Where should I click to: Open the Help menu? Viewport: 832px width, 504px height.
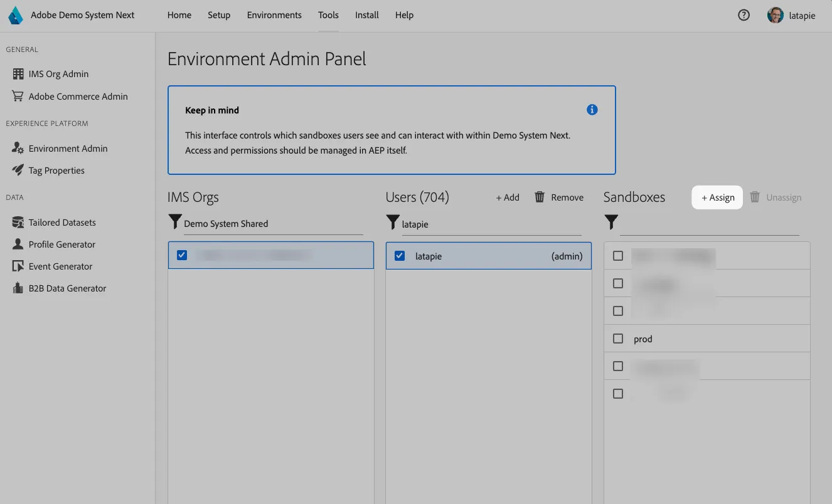[x=404, y=15]
